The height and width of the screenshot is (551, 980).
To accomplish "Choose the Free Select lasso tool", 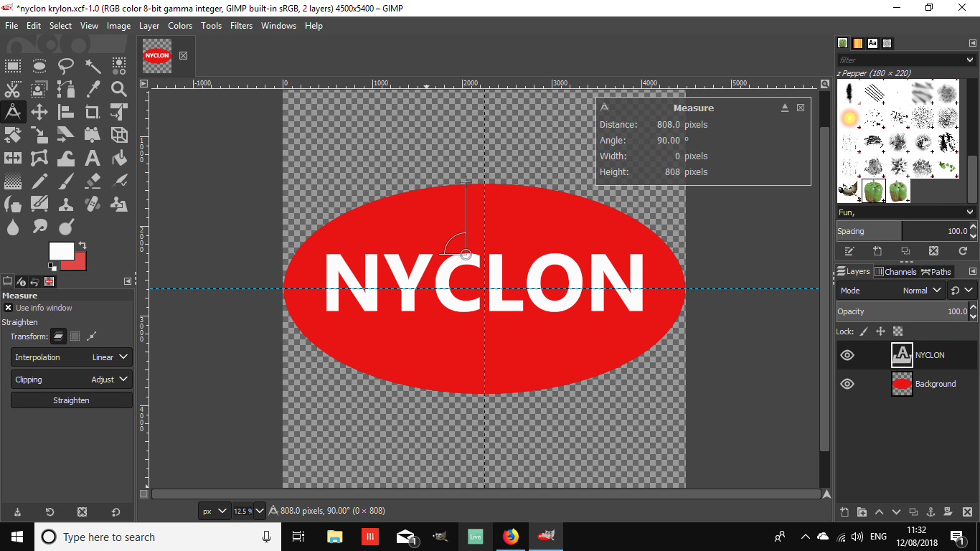I will pos(66,67).
